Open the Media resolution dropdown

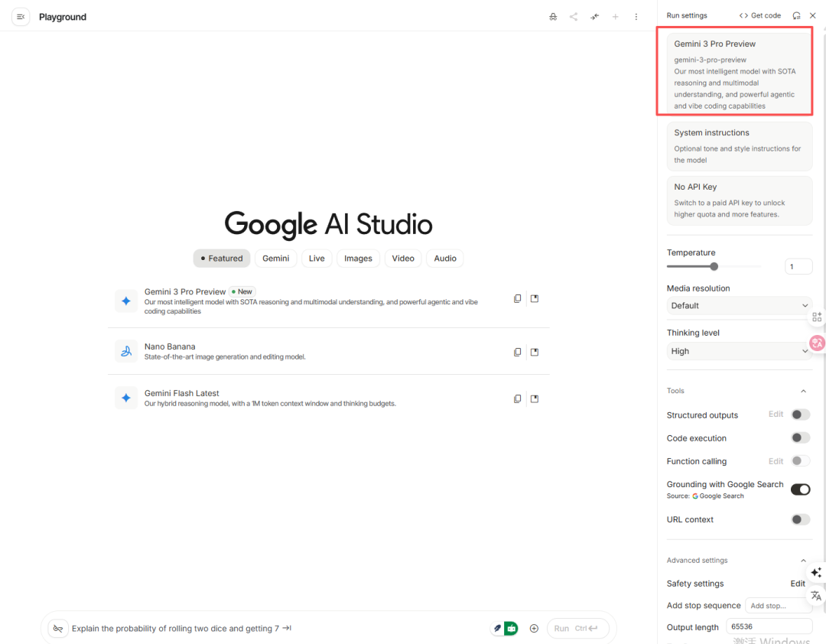(x=738, y=305)
